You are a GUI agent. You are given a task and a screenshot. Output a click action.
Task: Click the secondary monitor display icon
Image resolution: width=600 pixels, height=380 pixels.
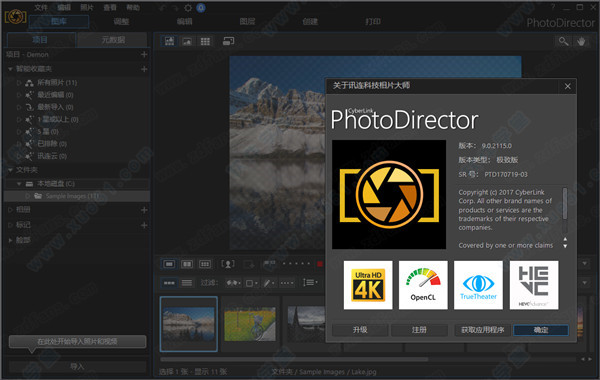click(228, 41)
